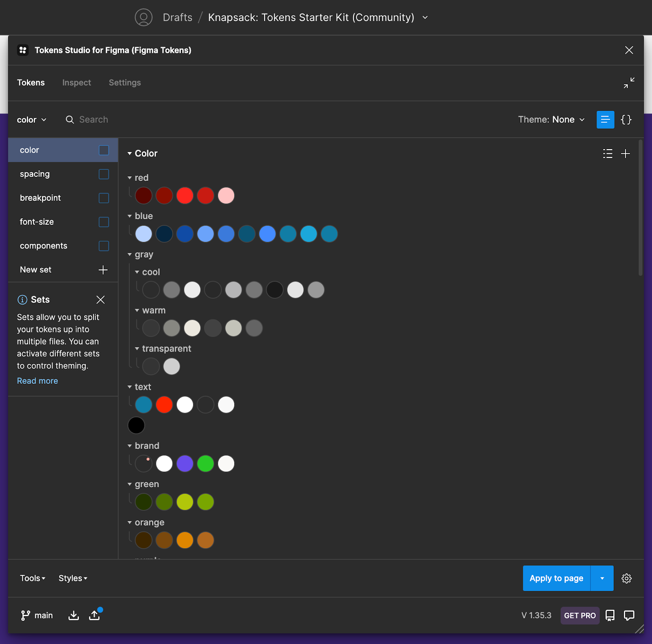Switch to JSON view with braces icon
The width and height of the screenshot is (652, 644).
[626, 120]
